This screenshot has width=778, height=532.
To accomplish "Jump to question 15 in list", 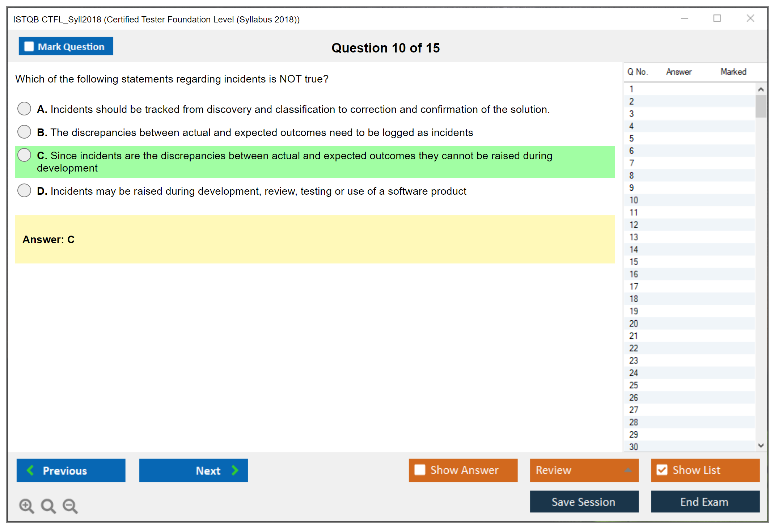I will [634, 262].
